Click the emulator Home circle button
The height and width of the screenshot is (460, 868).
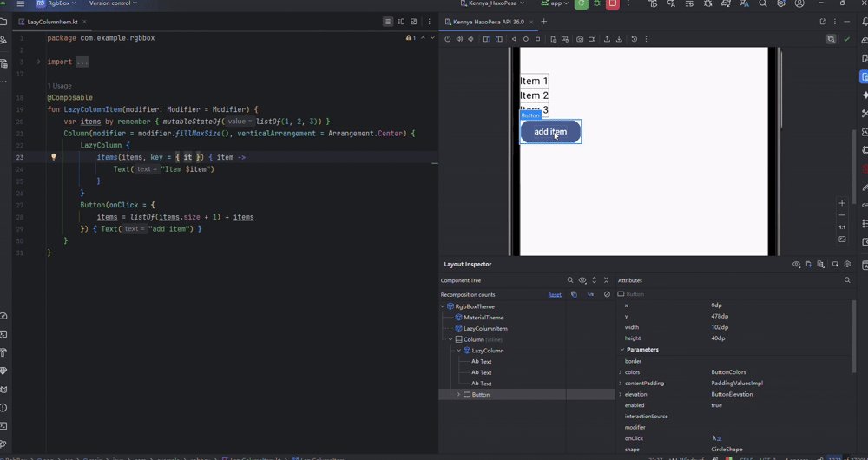526,39
